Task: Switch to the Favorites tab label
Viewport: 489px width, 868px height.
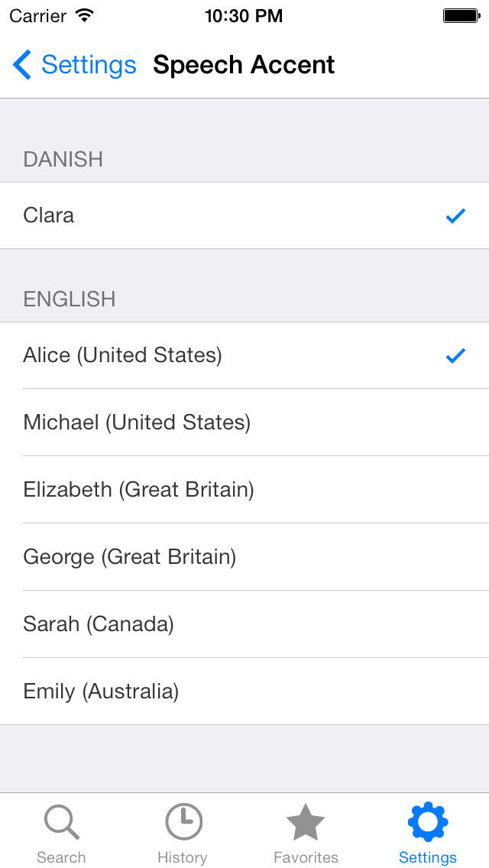Action: (x=306, y=857)
